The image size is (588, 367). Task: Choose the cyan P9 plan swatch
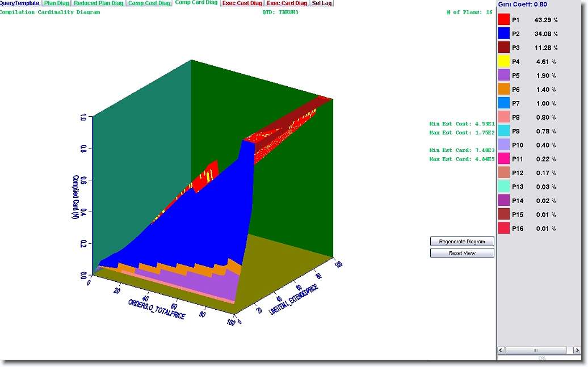point(503,131)
